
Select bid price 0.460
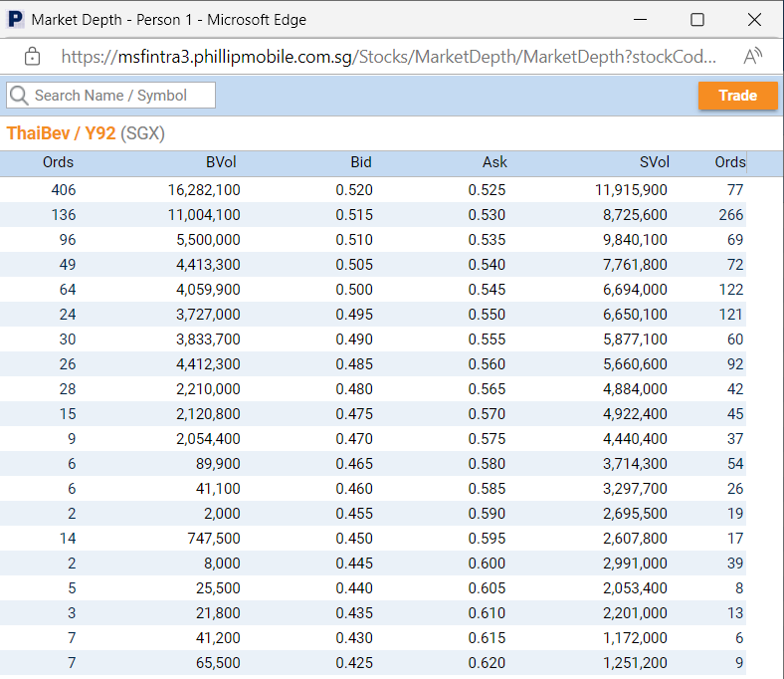(354, 489)
